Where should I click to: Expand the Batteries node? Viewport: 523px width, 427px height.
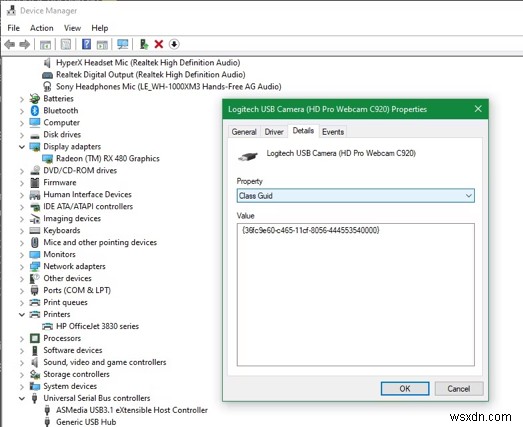click(x=22, y=99)
